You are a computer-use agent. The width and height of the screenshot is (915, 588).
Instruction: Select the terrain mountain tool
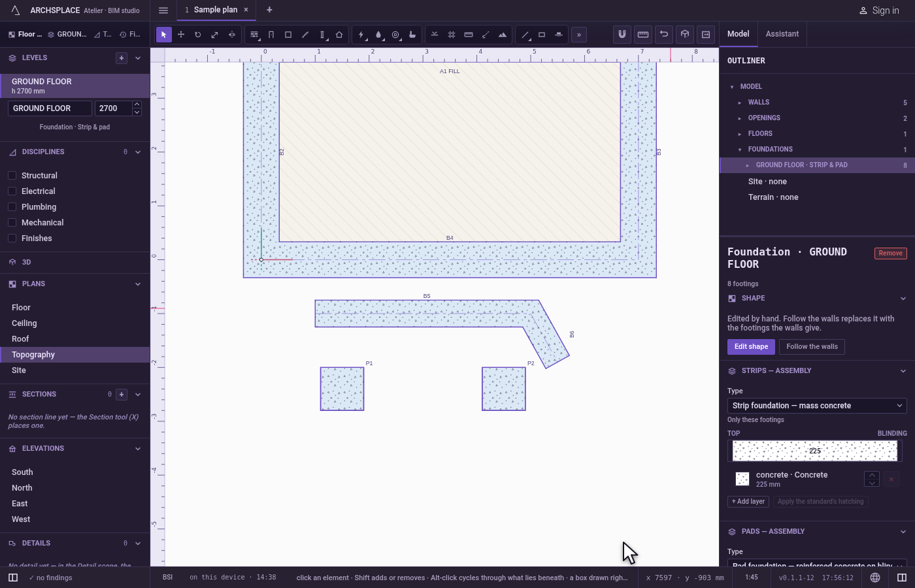point(503,35)
